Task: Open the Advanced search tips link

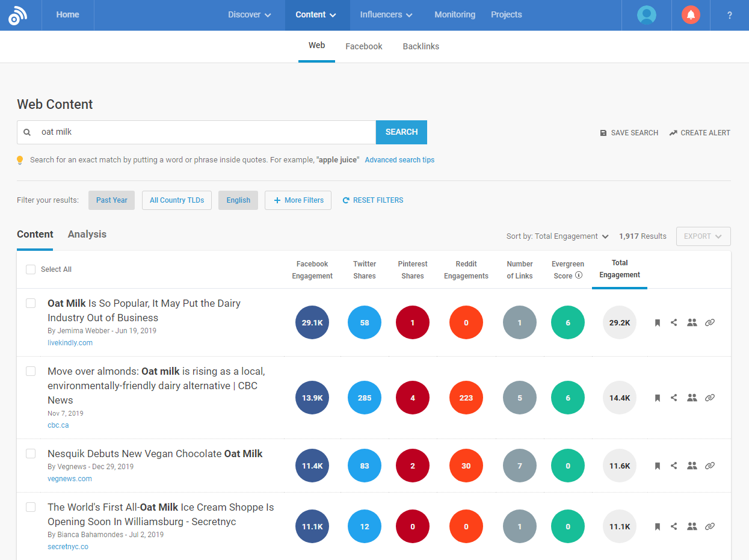Action: [399, 159]
